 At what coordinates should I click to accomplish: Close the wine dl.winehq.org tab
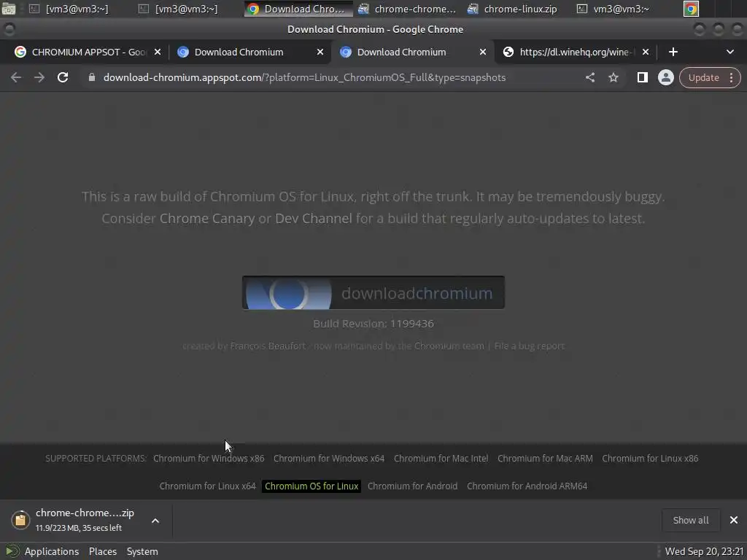[646, 52]
